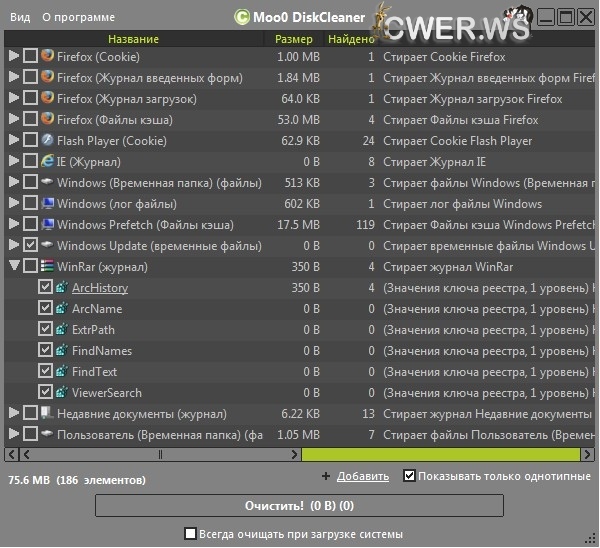Image resolution: width=600 pixels, height=548 pixels.
Task: Expand the Firefox (Файлы кэша) row
Action: point(14,120)
